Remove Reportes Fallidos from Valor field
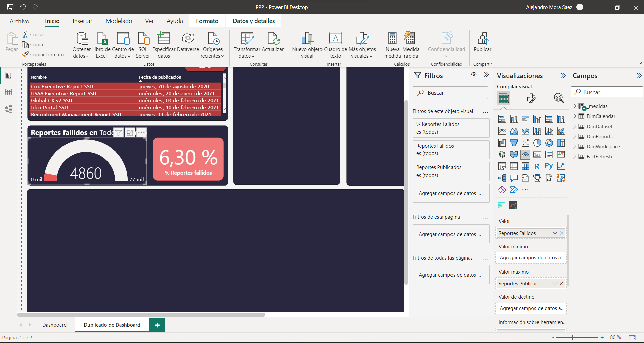 coord(562,233)
